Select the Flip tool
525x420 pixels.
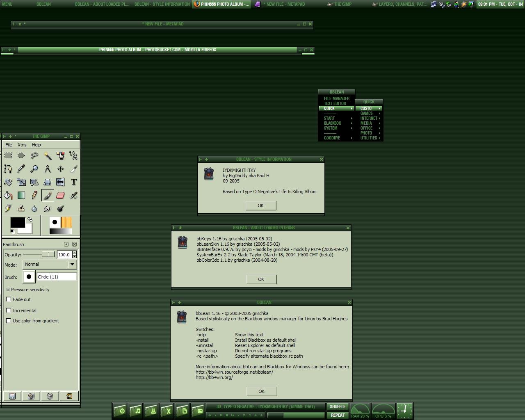point(61,182)
